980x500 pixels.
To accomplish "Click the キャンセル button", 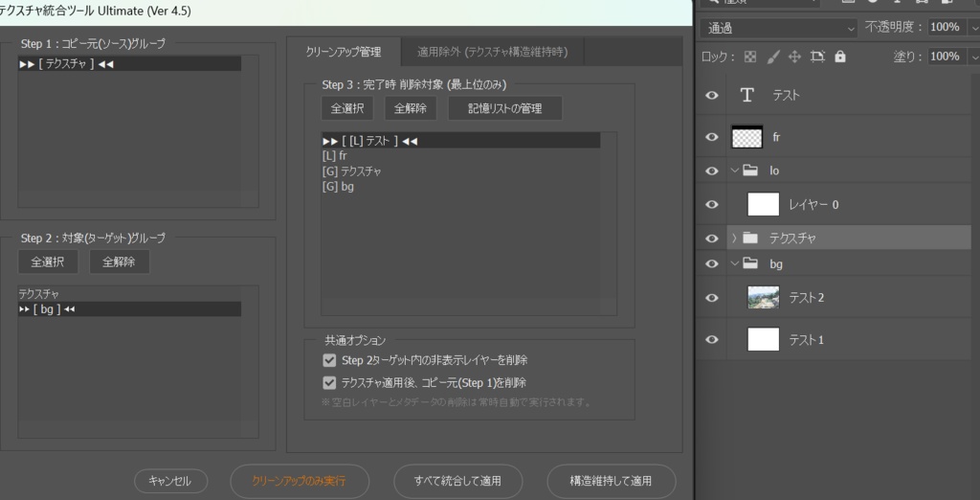I will (x=170, y=481).
